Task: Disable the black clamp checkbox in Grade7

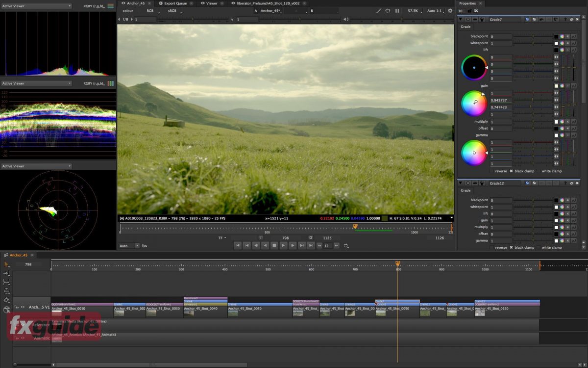Action: [x=511, y=171]
